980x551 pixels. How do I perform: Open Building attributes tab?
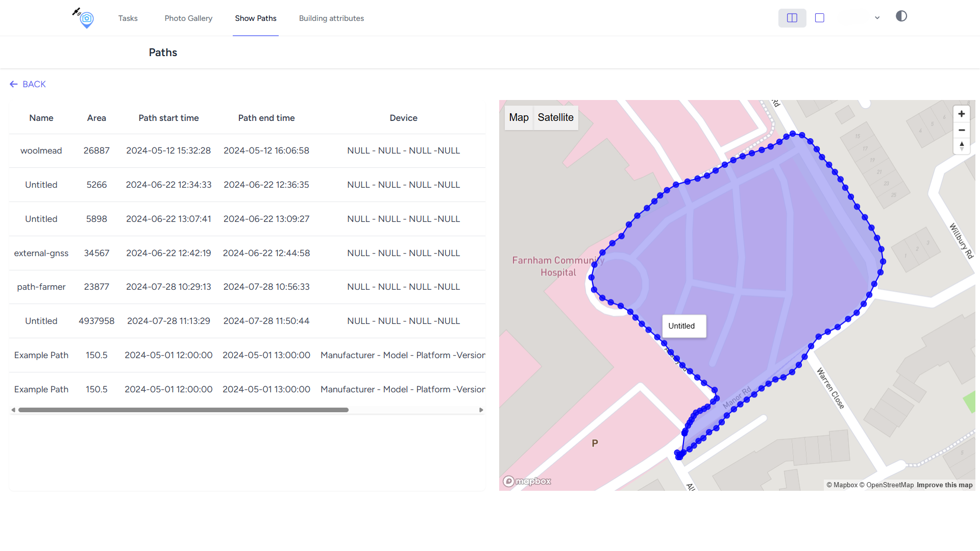(331, 18)
